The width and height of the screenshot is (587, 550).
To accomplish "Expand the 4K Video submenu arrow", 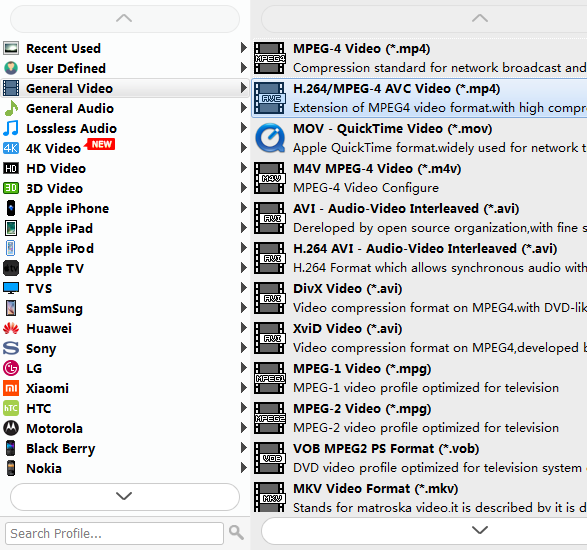I will pos(243,148).
